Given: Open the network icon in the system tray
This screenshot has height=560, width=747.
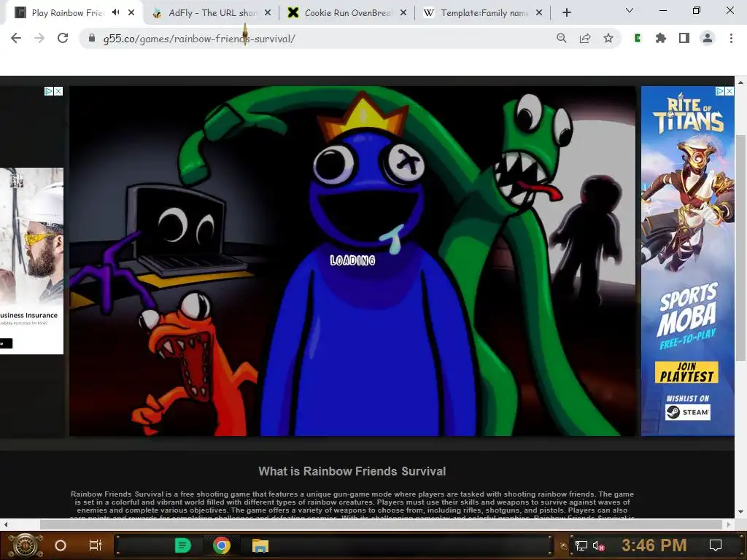Looking at the screenshot, I should click(581, 545).
